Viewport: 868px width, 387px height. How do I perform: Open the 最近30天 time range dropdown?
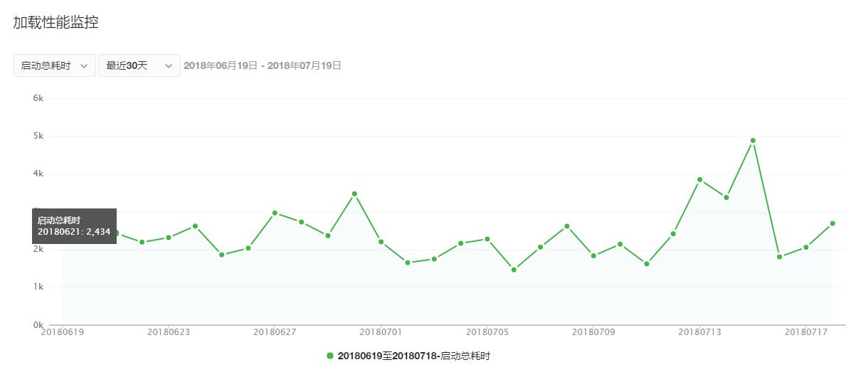139,65
